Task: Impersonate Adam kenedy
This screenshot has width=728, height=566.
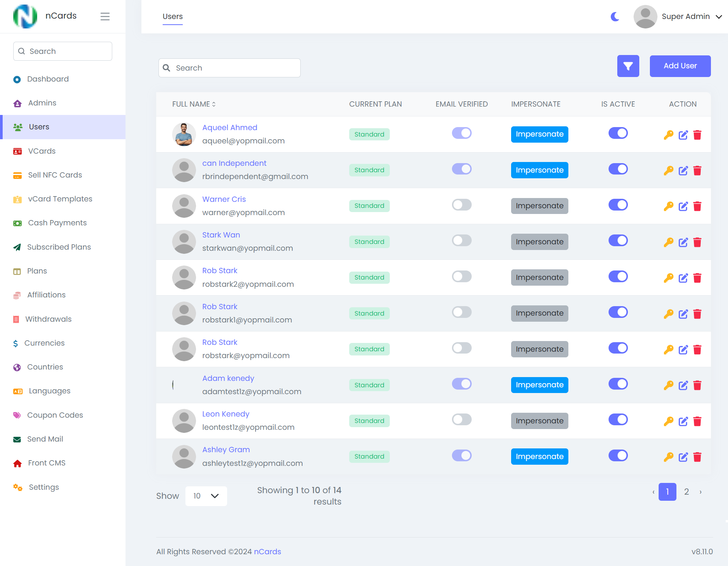Action: tap(539, 385)
